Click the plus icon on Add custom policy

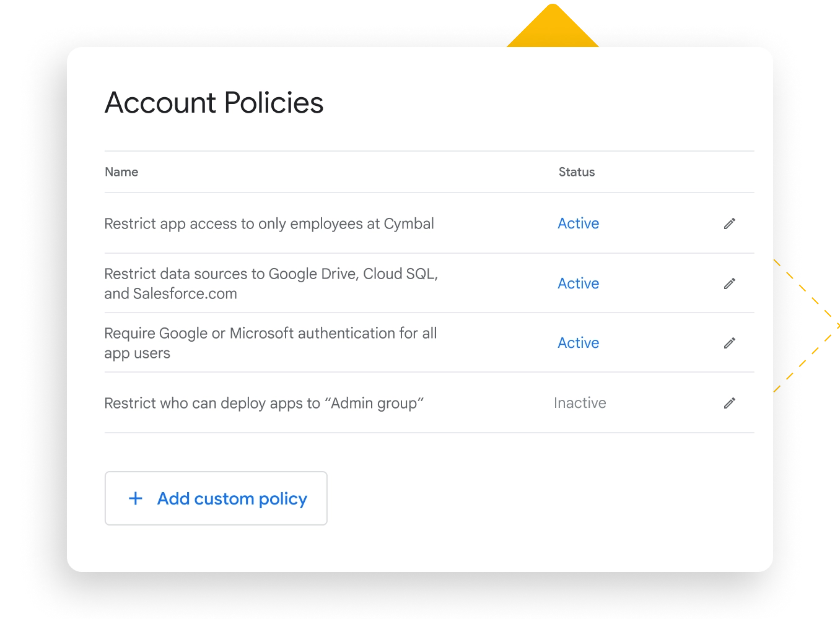pyautogui.click(x=135, y=498)
